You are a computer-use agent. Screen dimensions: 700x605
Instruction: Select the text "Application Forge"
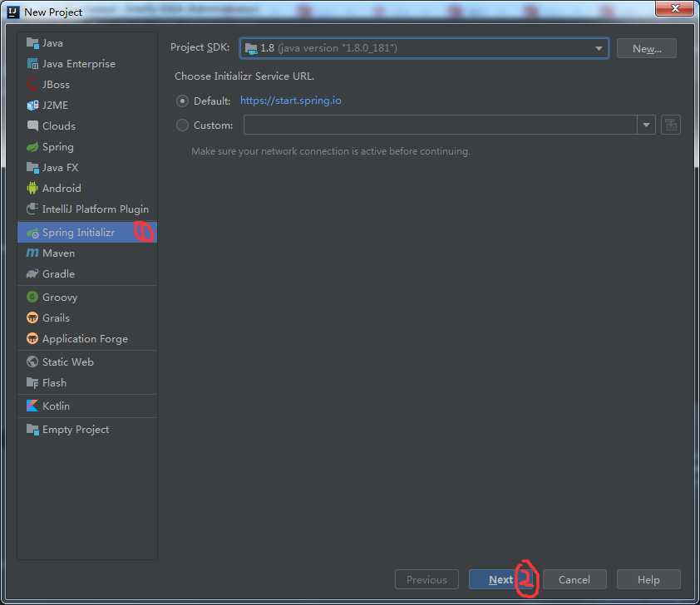(85, 339)
